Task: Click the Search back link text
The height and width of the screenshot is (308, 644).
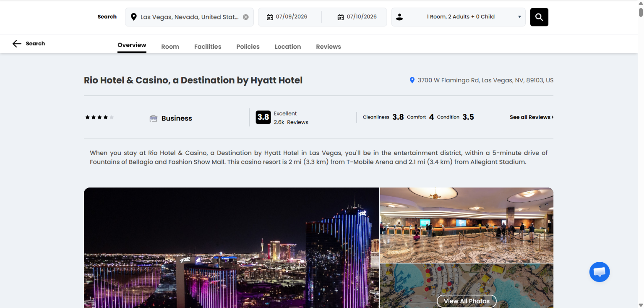Action: point(35,44)
